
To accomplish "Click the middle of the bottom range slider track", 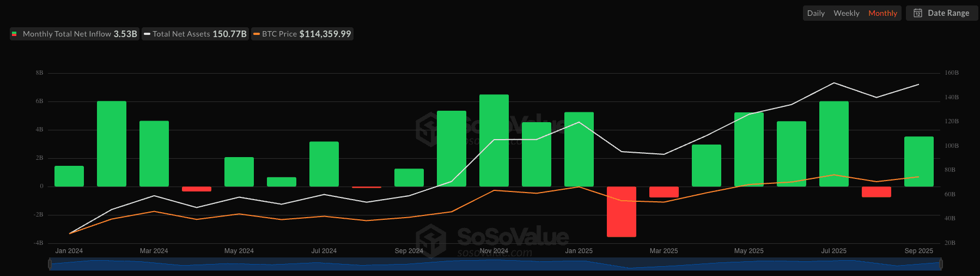I will (x=495, y=264).
